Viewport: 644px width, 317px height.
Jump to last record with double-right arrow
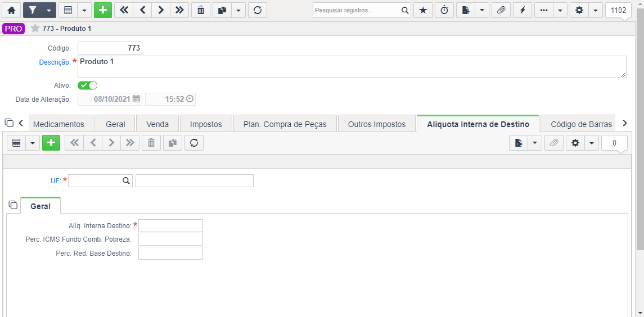pyautogui.click(x=179, y=10)
